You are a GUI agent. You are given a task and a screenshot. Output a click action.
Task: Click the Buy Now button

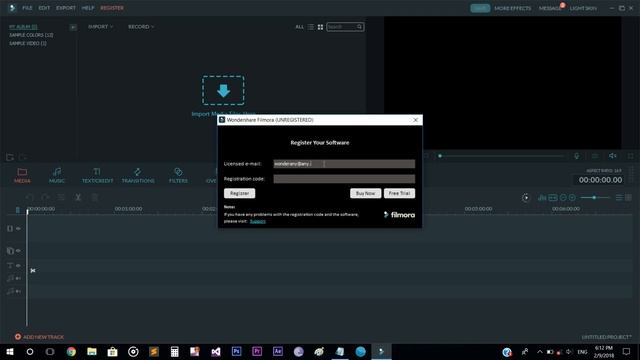click(365, 193)
